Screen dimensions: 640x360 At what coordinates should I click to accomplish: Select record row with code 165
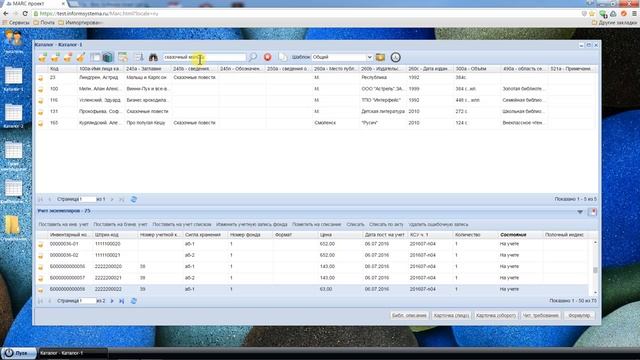click(314, 123)
